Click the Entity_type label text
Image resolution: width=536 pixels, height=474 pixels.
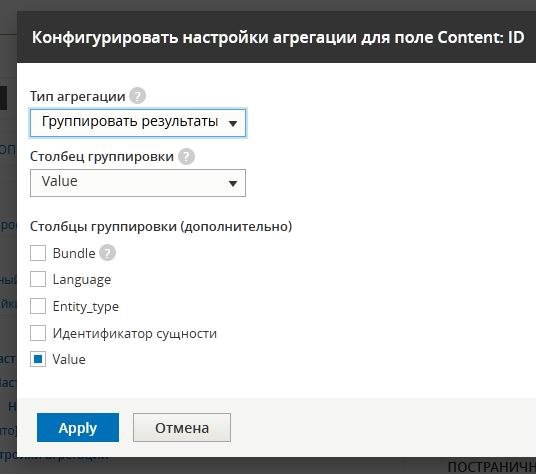tap(86, 307)
